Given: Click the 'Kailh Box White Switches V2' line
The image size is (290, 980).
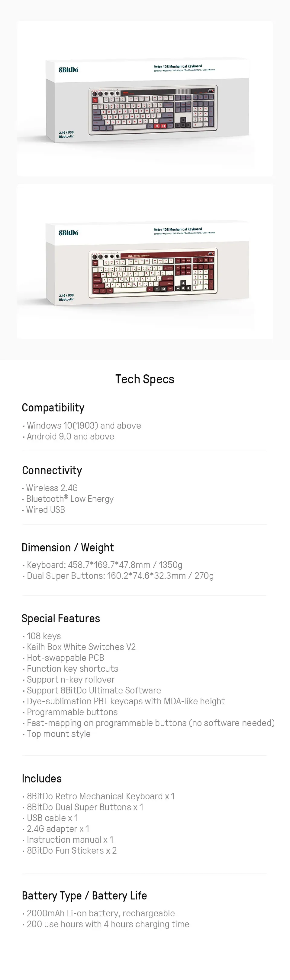Looking at the screenshot, I should [x=81, y=647].
